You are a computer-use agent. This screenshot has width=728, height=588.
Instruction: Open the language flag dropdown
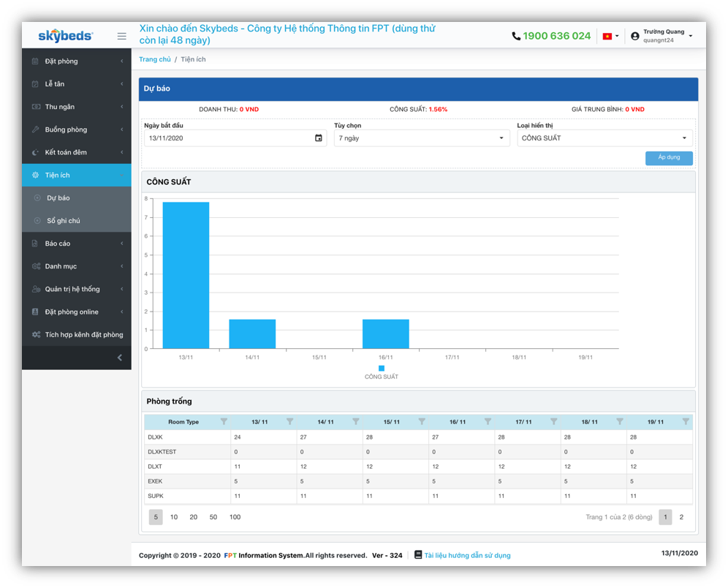coord(610,36)
